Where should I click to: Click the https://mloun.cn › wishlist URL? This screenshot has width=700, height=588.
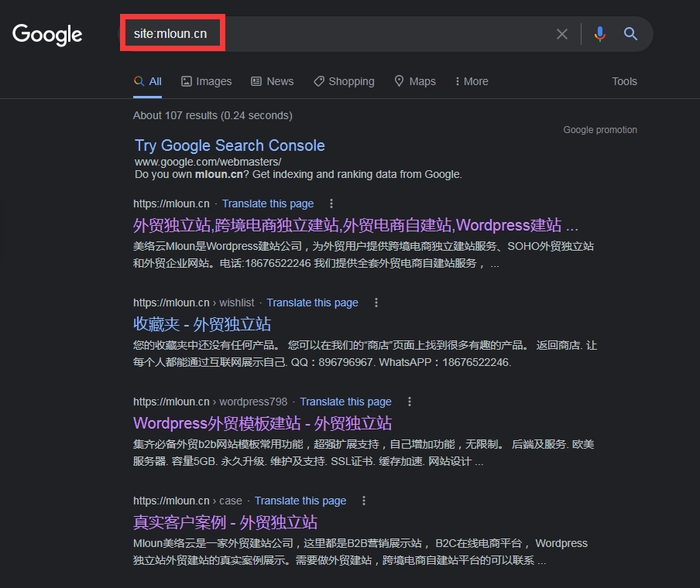(194, 303)
